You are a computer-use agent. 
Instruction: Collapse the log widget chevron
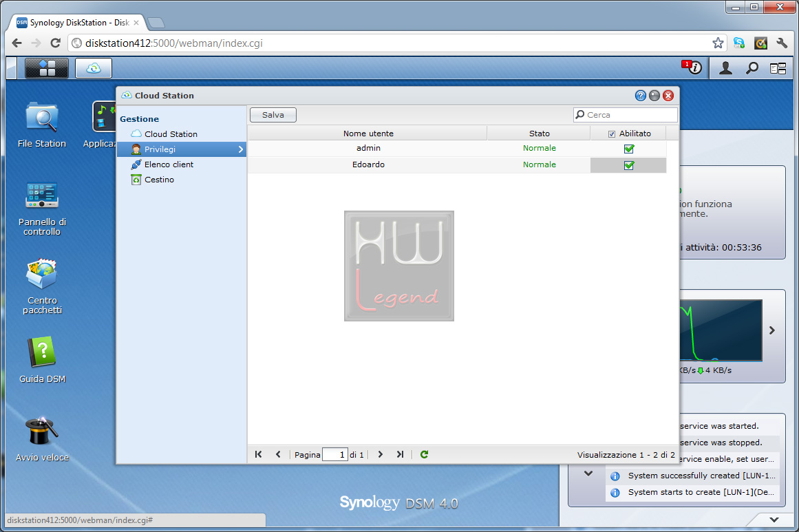coord(588,474)
